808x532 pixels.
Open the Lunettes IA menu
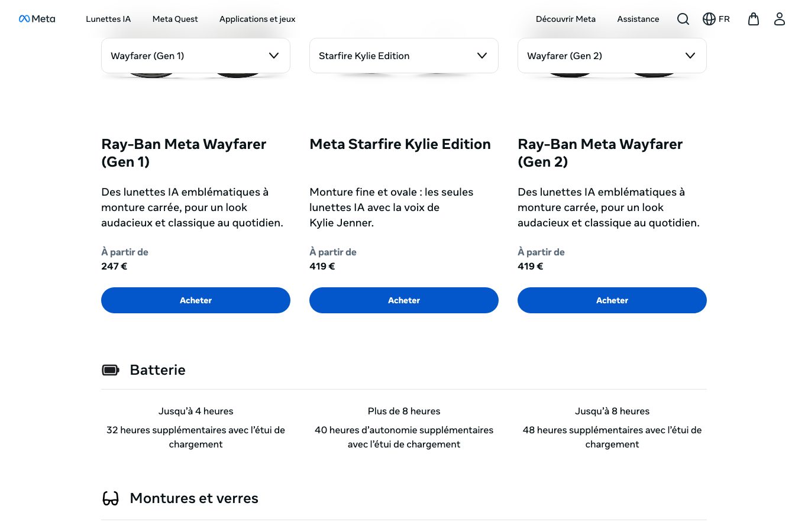point(108,19)
